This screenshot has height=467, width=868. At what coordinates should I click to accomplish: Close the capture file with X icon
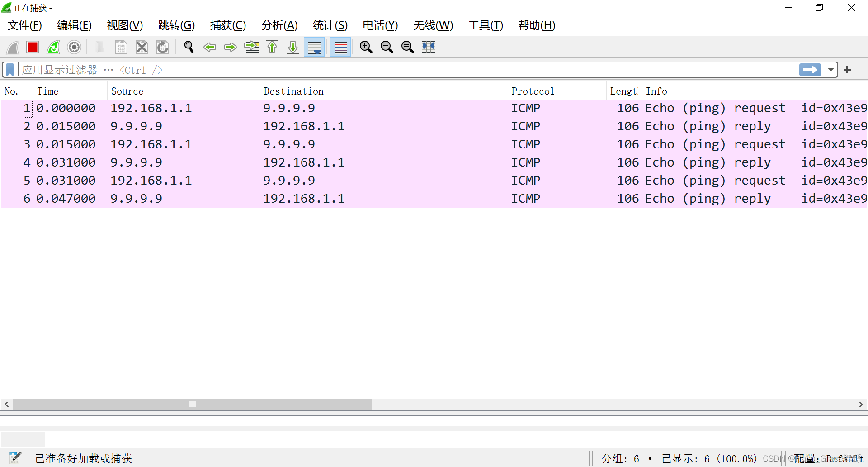point(142,47)
